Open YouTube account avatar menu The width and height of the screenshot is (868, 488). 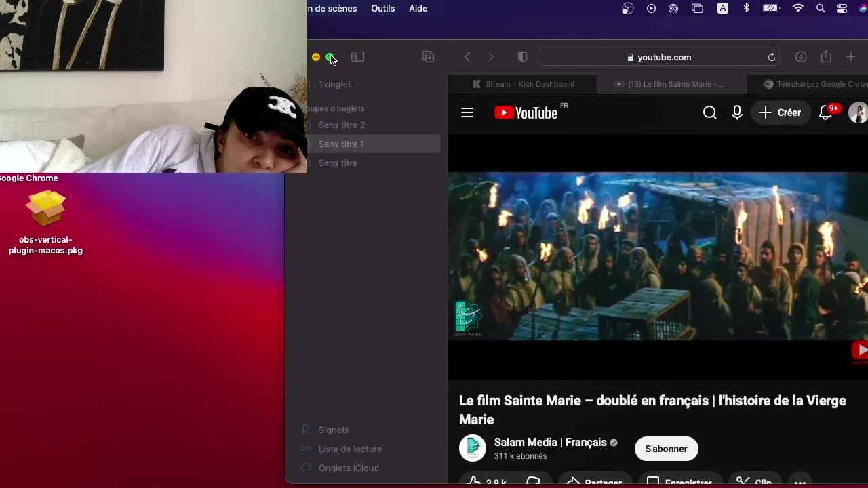(x=858, y=113)
